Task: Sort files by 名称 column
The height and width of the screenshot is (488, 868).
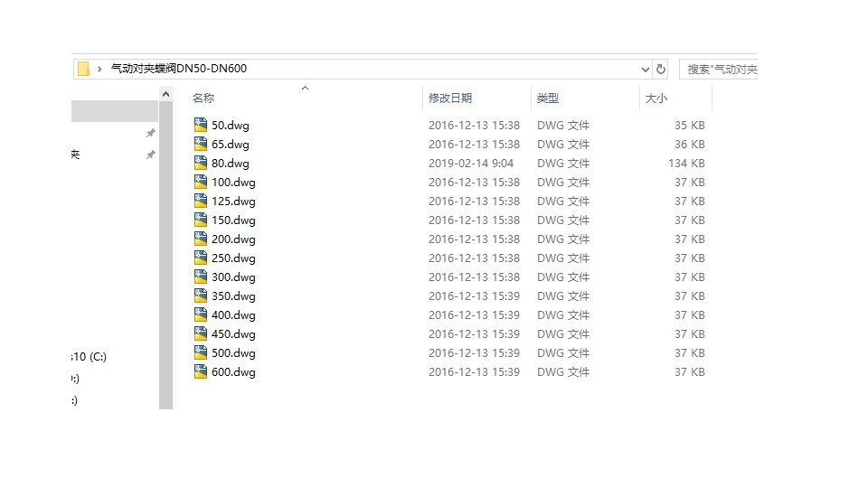Action: (x=203, y=98)
